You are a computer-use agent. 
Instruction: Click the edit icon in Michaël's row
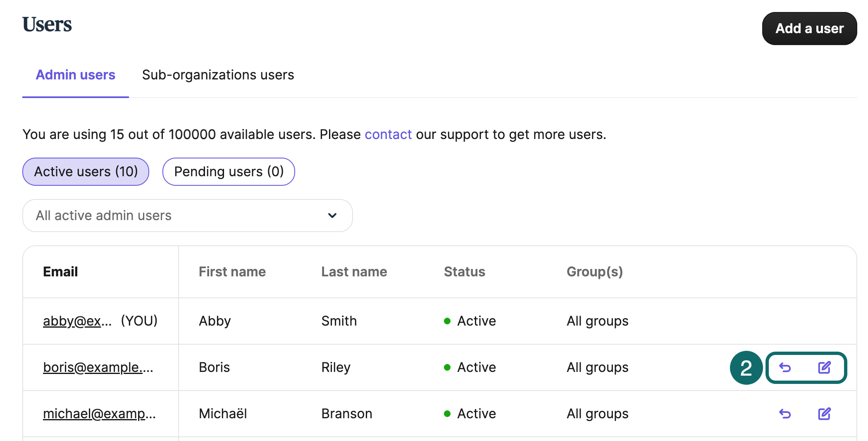[824, 414]
